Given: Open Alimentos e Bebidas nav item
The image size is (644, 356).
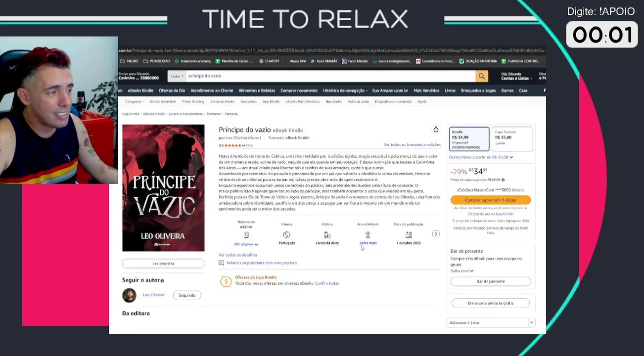Looking at the screenshot, I should click(x=257, y=90).
